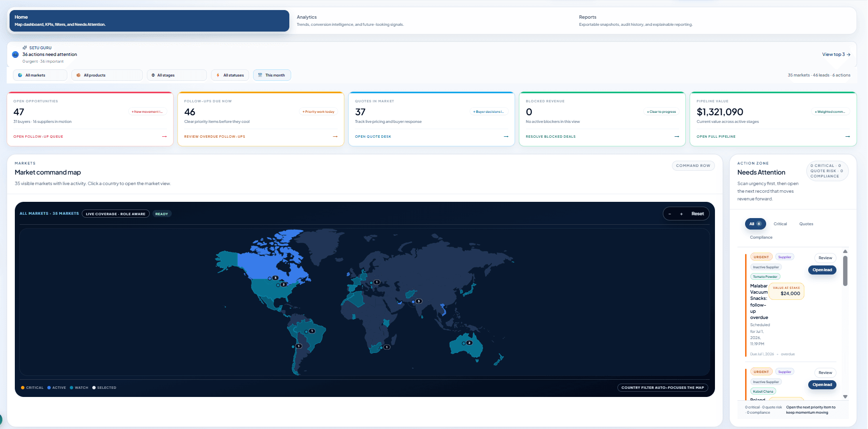Viewport: 868px width, 429px height.
Task: Open the All markets dropdown filter
Action: pos(40,75)
